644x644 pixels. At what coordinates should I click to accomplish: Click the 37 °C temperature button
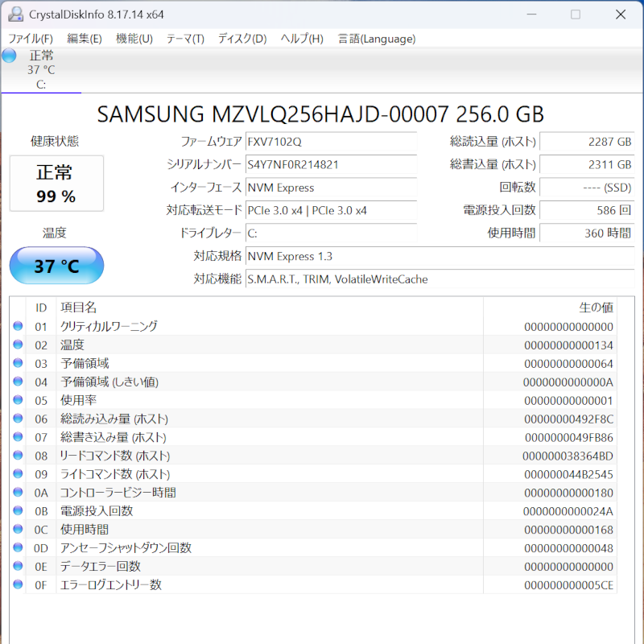tap(56, 266)
